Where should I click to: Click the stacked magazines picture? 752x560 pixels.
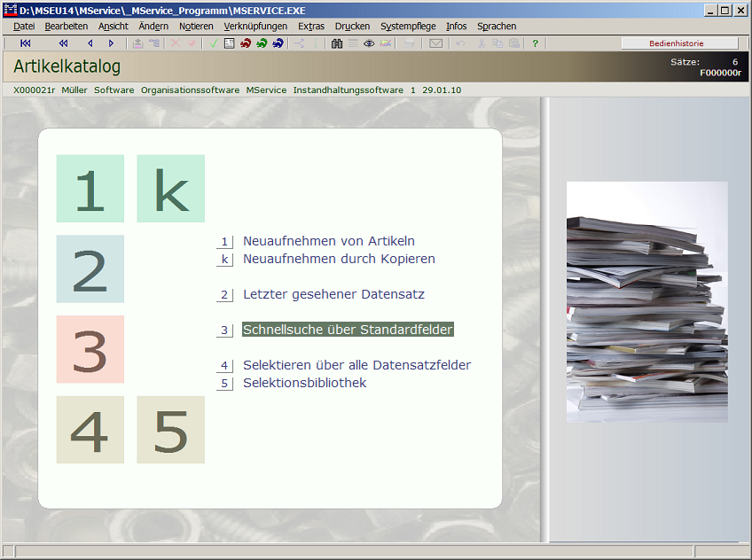tap(646, 302)
